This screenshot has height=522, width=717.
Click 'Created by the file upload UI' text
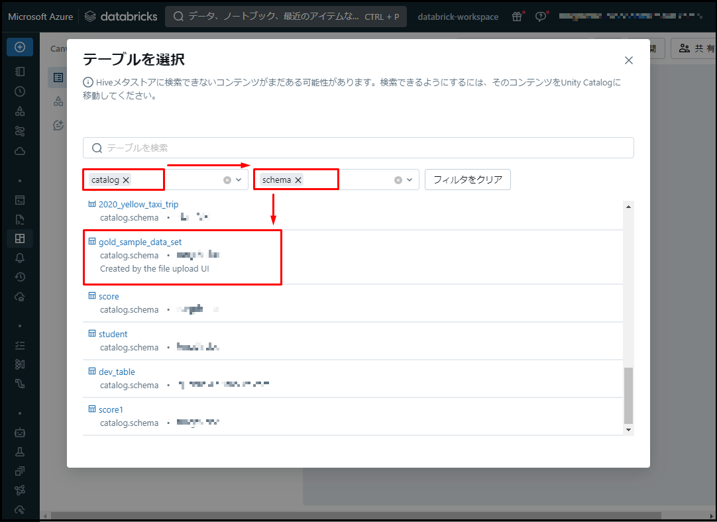(155, 269)
